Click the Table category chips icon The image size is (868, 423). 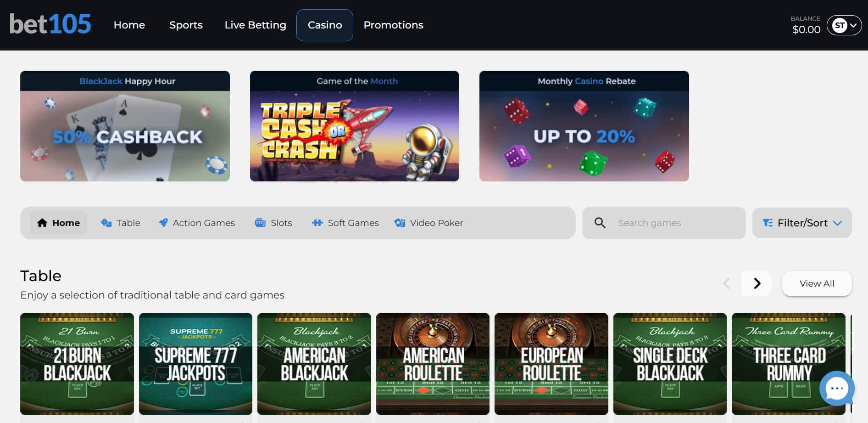tap(106, 223)
